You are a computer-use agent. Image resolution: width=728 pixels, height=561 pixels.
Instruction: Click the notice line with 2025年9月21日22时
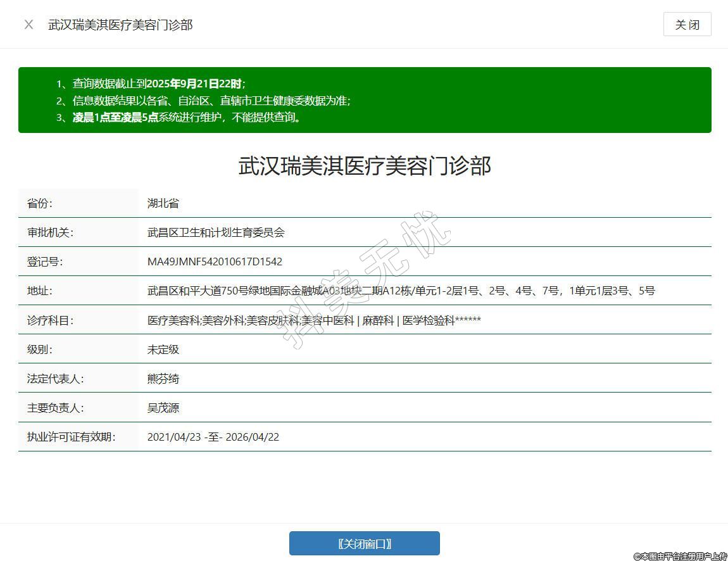[x=158, y=84]
